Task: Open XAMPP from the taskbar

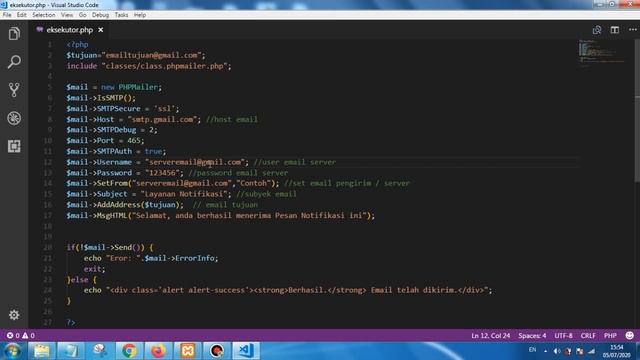Action: pos(188,351)
